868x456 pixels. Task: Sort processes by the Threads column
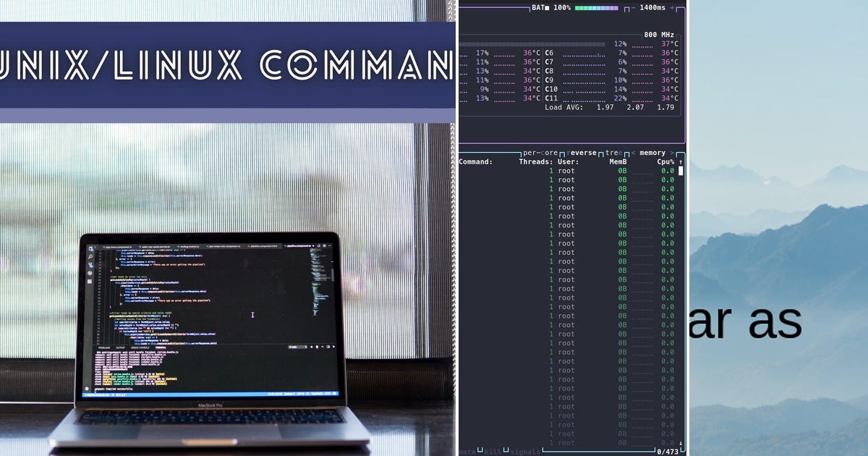(x=535, y=161)
